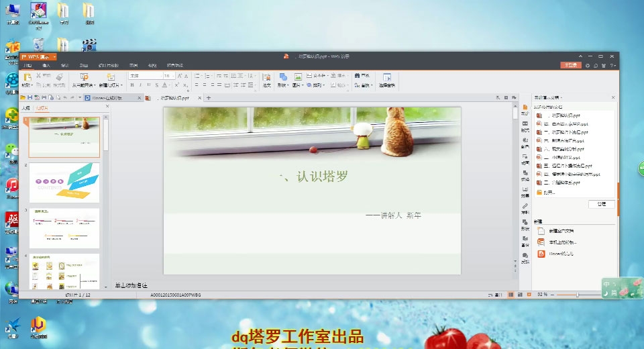Increase font size with larger A icon
Image resolution: width=644 pixels, height=349 pixels.
180,76
